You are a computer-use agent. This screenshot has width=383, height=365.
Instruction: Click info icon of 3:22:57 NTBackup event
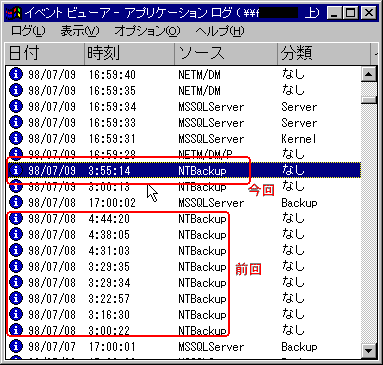(16, 298)
